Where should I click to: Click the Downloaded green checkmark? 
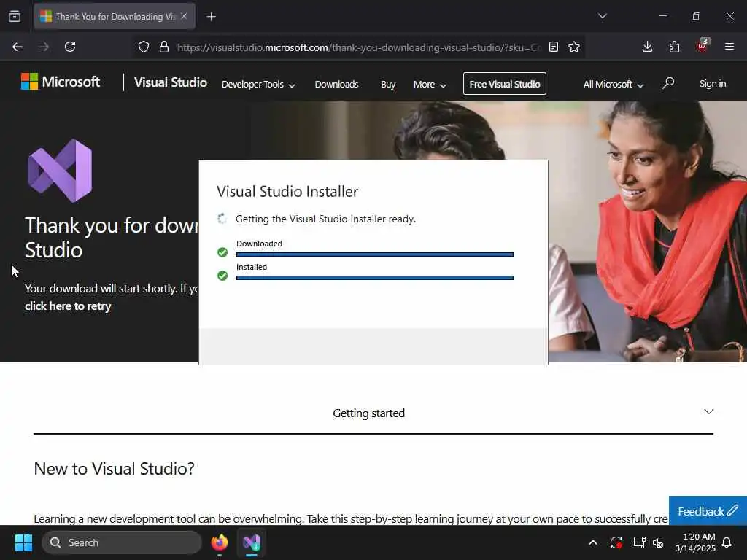coord(222,252)
